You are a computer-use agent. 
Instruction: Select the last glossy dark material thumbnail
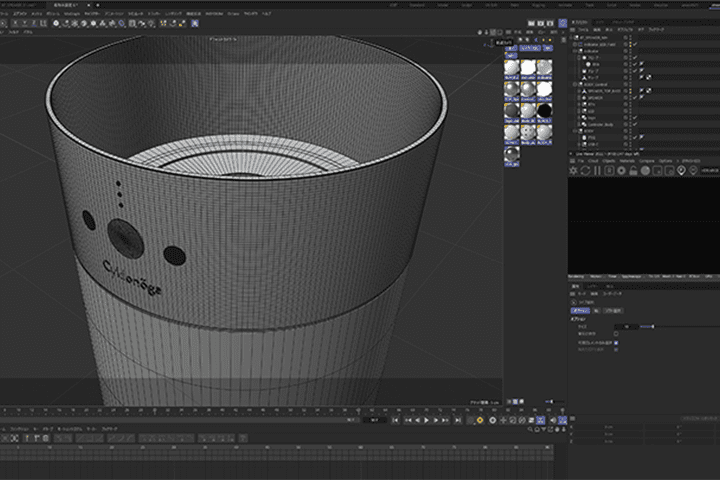point(512,154)
